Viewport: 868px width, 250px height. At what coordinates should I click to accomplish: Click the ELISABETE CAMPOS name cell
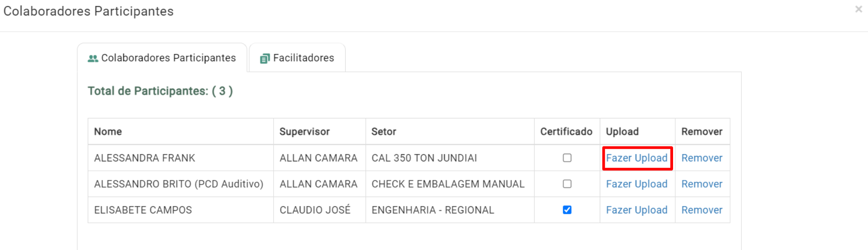(x=180, y=210)
